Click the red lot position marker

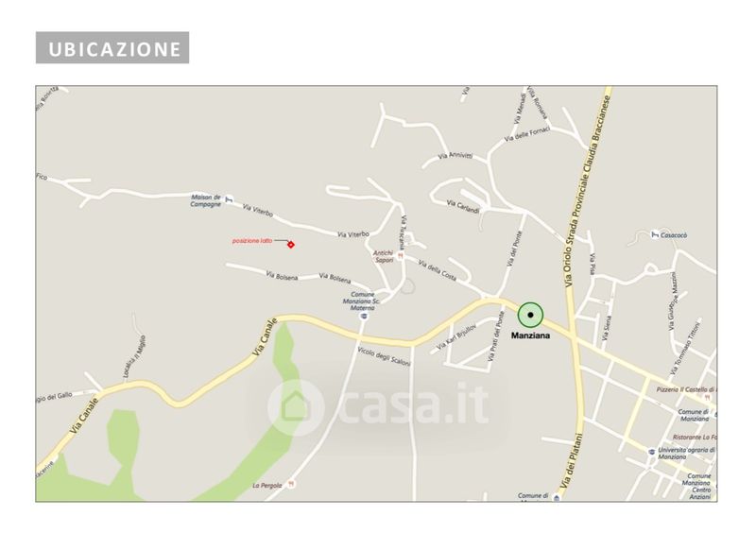tap(291, 245)
